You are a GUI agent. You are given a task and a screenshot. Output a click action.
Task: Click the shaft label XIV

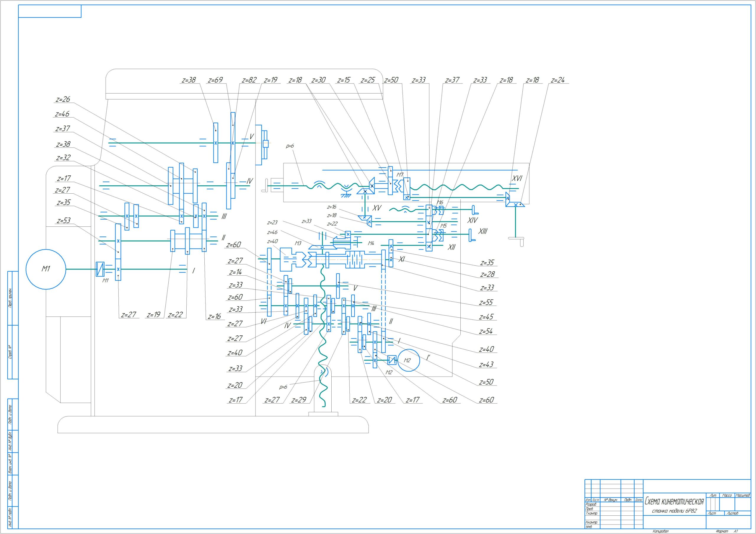click(472, 220)
